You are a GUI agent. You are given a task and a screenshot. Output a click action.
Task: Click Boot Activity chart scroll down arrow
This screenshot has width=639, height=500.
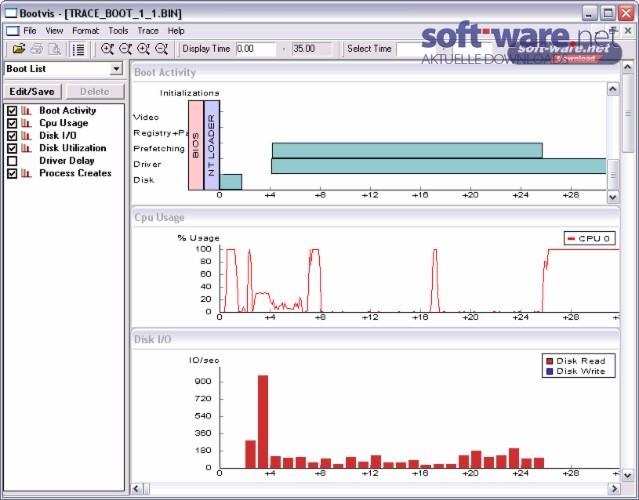click(613, 197)
